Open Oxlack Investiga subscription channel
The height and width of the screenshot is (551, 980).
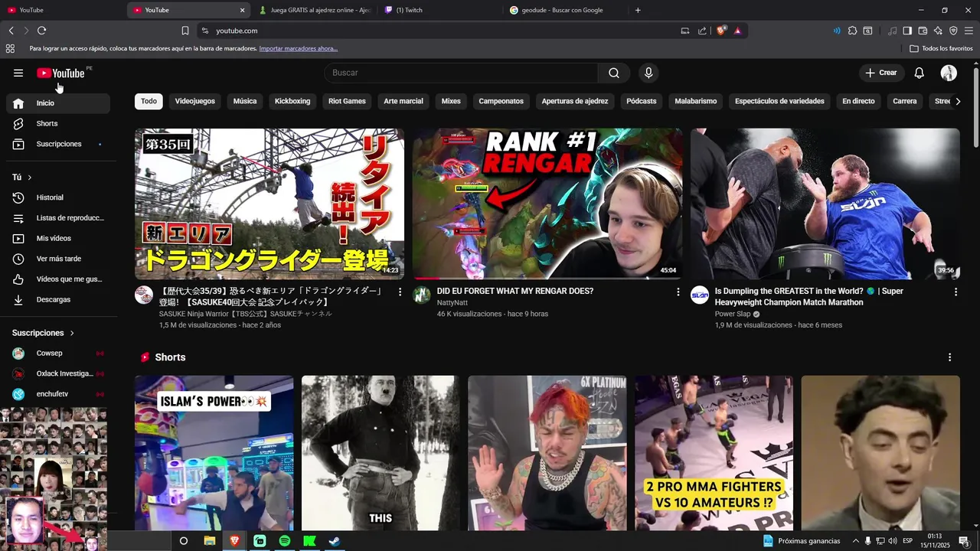click(58, 373)
